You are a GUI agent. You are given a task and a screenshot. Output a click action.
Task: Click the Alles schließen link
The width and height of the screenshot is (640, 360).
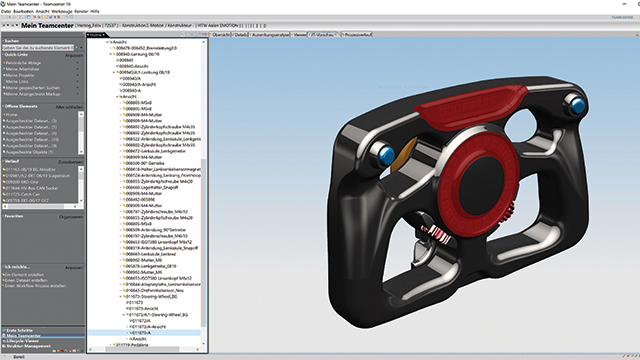click(x=69, y=107)
